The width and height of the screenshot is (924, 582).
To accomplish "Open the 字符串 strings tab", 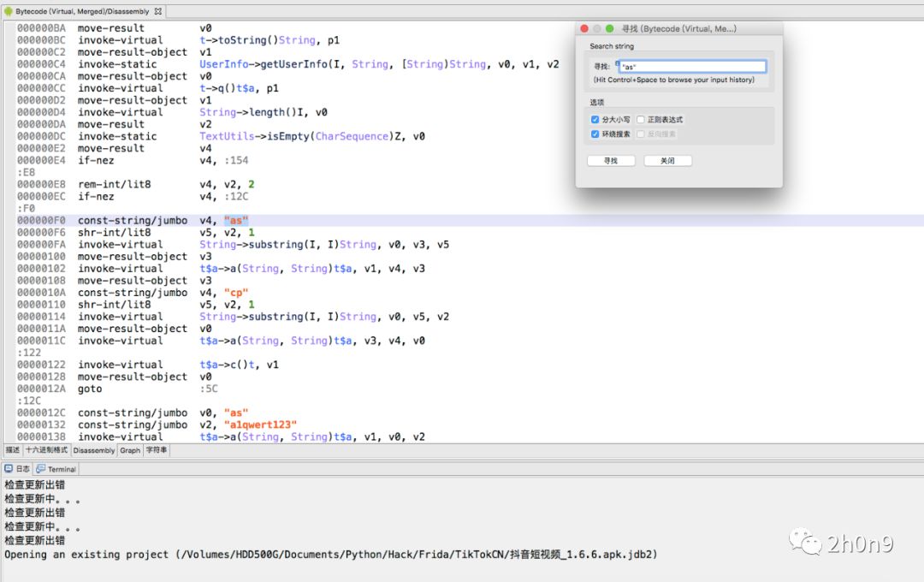I will tap(157, 450).
